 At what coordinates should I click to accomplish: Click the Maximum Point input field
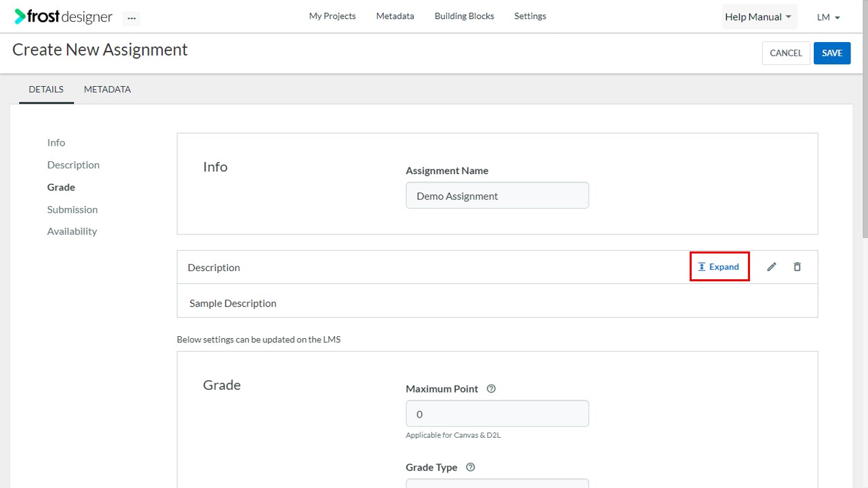497,413
